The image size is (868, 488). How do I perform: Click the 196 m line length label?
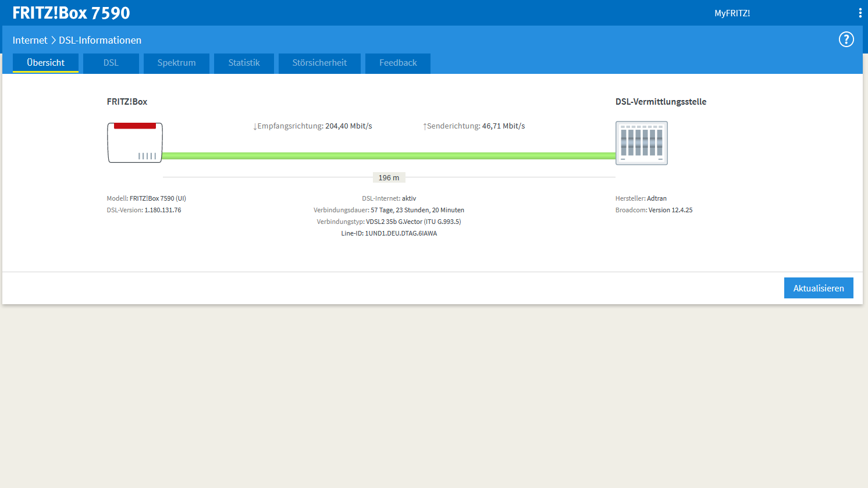(389, 177)
